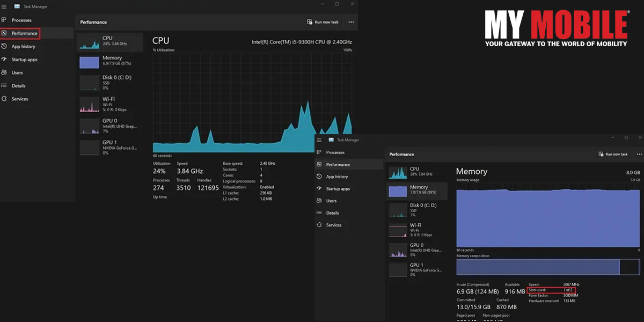Screen dimensions: 644x322
Task: Open hamburger menu in right Task Manager window
Action: point(318,140)
